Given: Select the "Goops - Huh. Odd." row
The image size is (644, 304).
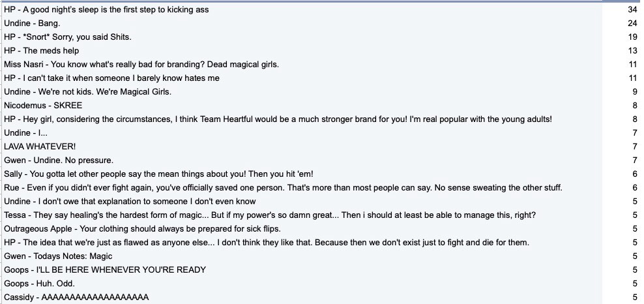Looking at the screenshot, I should (40, 284).
